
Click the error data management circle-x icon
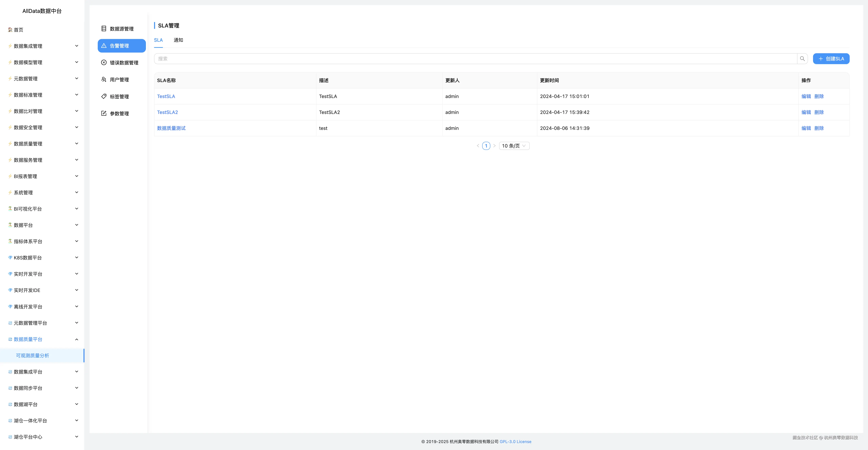[x=104, y=63]
